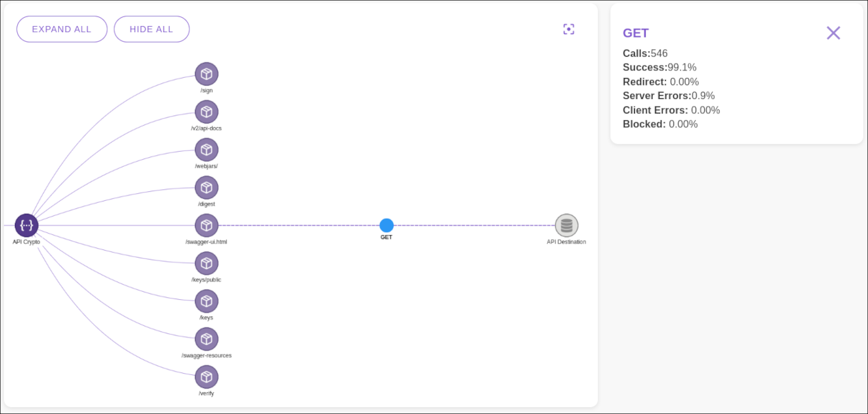Click the API Destination database icon
The height and width of the screenshot is (414, 868).
567,225
